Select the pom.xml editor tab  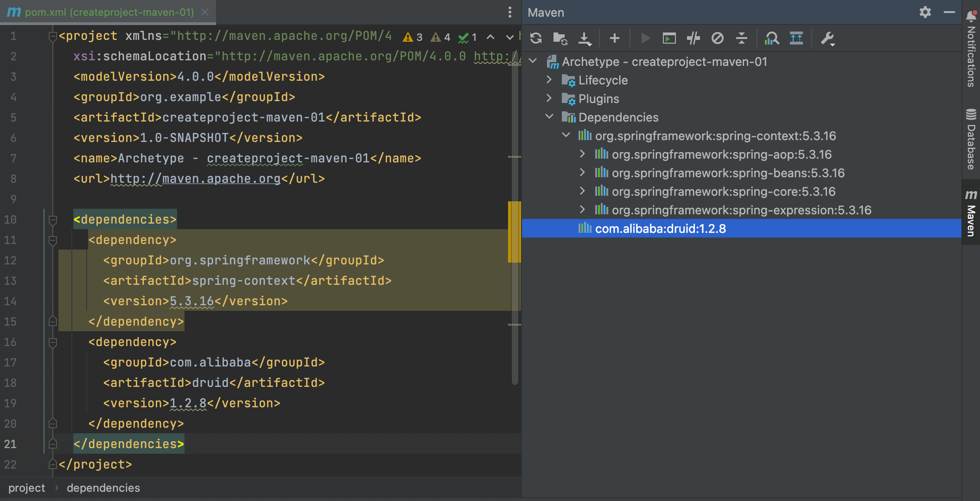tap(109, 12)
